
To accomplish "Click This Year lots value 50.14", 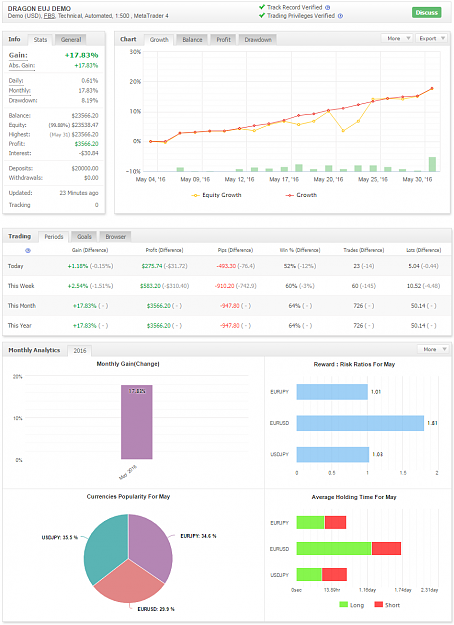I will click(x=418, y=326).
